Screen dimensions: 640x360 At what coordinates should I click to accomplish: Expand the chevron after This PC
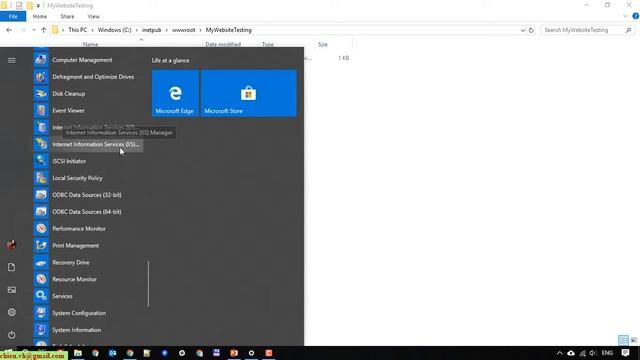coord(93,30)
